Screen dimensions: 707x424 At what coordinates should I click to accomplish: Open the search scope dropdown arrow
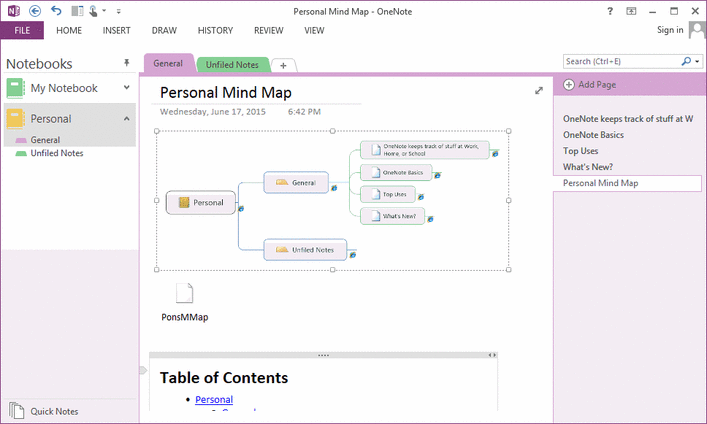coord(697,62)
